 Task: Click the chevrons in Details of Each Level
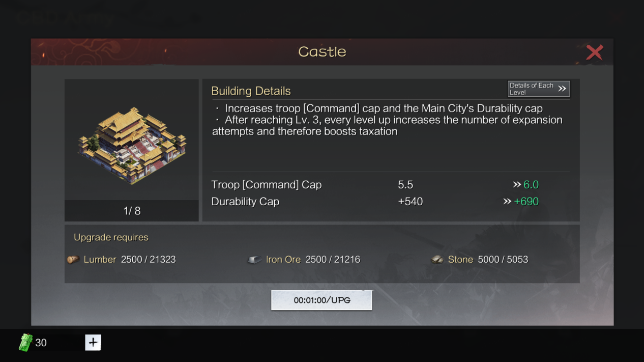[562, 89]
